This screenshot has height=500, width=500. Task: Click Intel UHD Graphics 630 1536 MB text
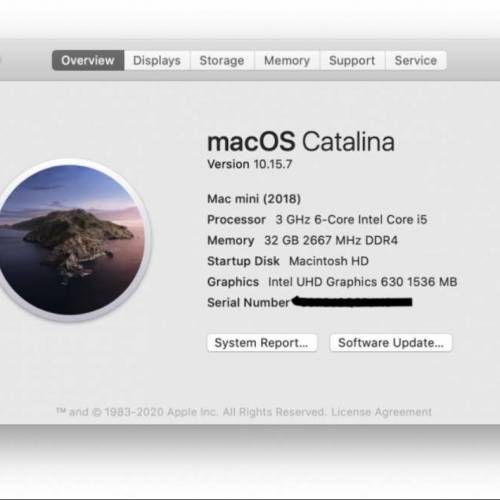coord(363,282)
